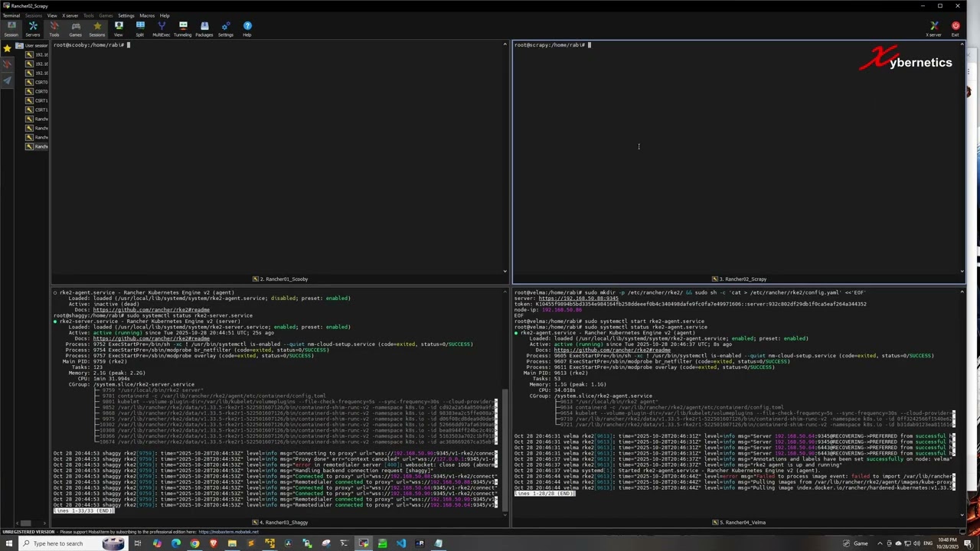Image resolution: width=980 pixels, height=551 pixels.
Task: Show hidden system tray icons
Action: click(880, 543)
